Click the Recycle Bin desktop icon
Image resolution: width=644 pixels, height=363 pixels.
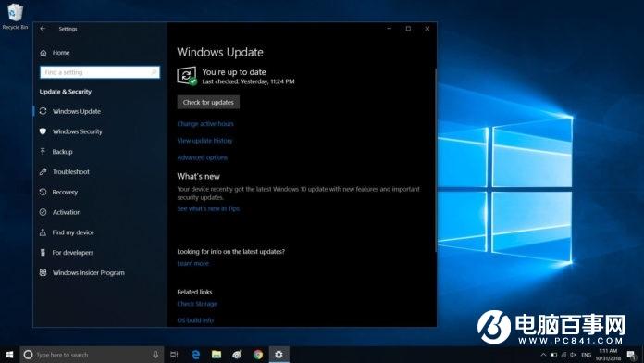pyautogui.click(x=15, y=17)
